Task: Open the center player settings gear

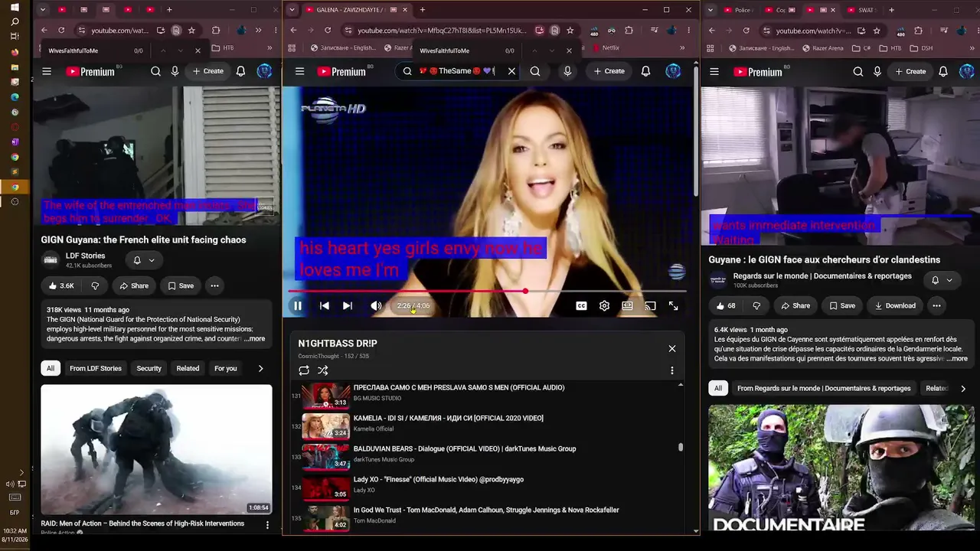Action: 605,306
